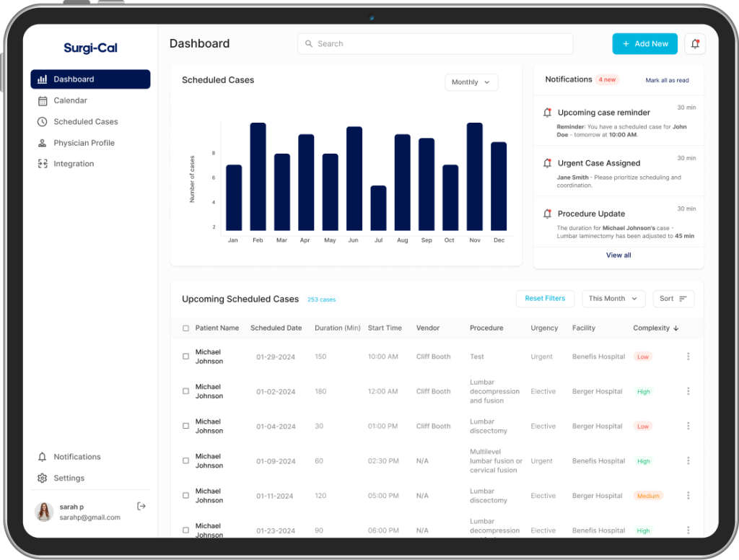Expand the This Month filter dropdown
739x560 pixels.
click(x=613, y=298)
